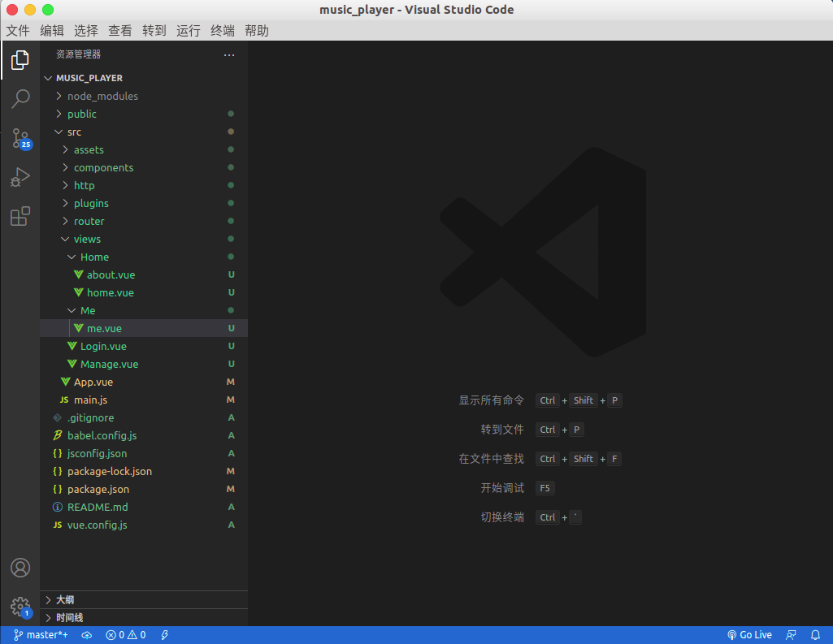Click the Go Live button

tap(749, 634)
